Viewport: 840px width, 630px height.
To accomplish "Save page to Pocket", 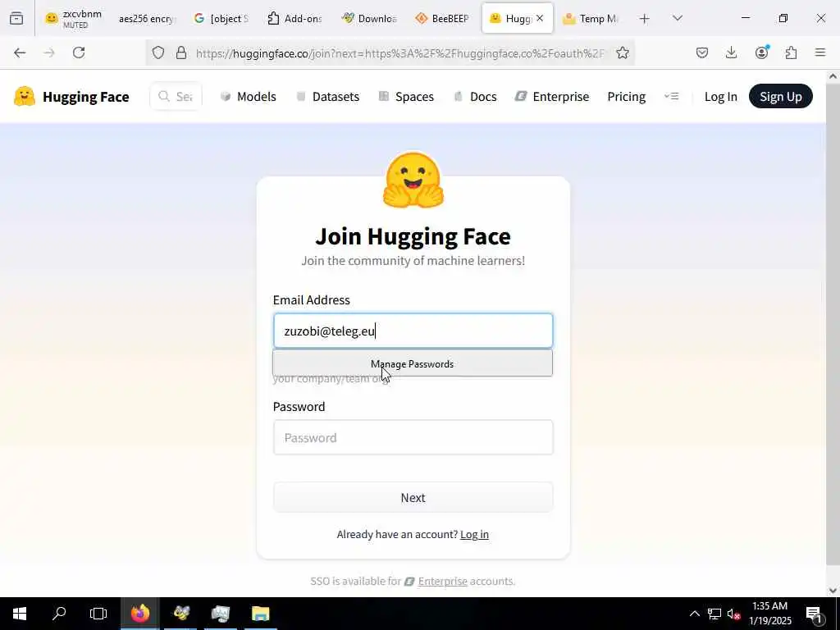I will 702,52.
